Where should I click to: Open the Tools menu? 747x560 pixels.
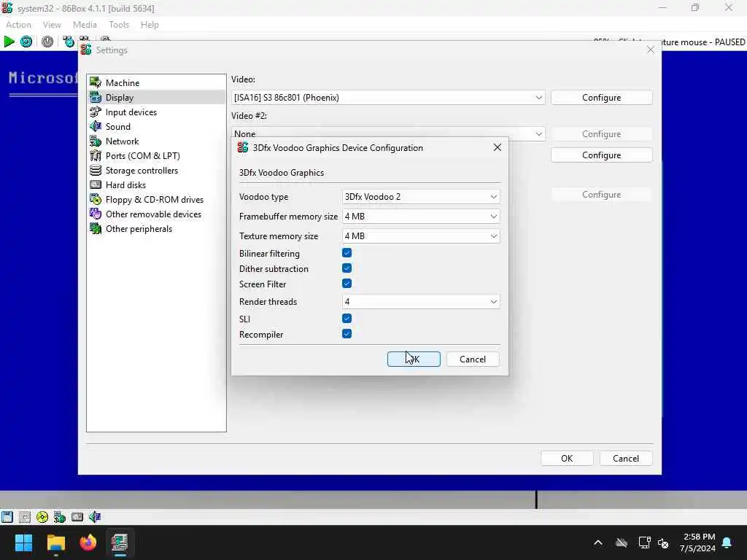point(119,25)
